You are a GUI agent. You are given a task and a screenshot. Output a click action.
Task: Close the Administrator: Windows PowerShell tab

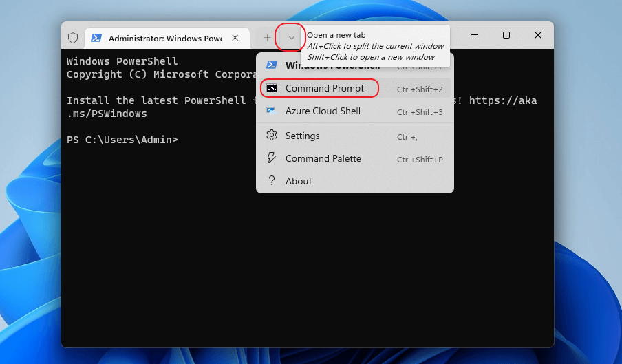[x=235, y=38]
